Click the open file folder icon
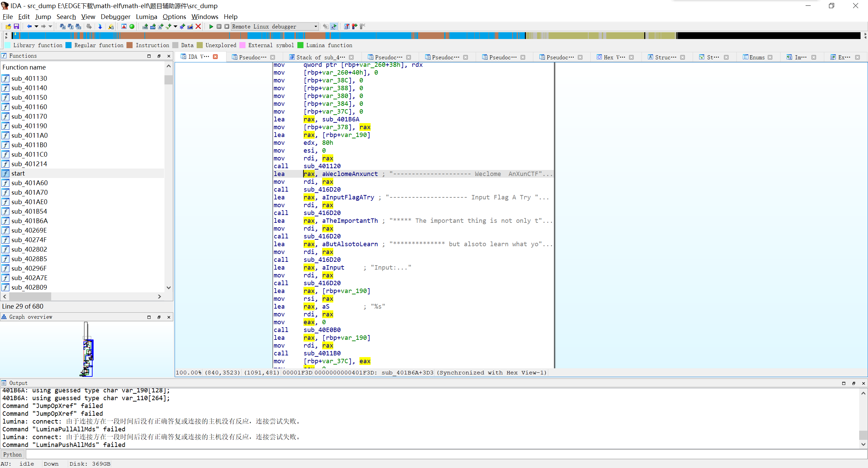This screenshot has height=468, width=868. coord(8,26)
